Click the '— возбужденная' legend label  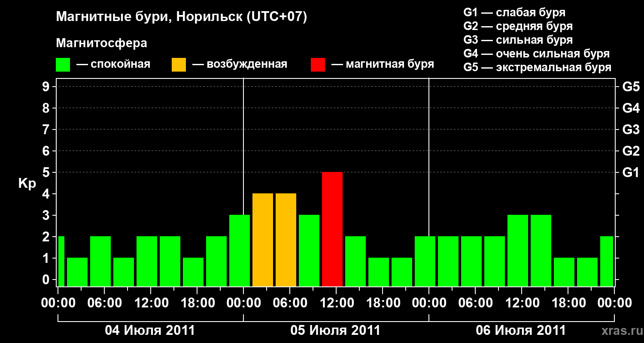coord(240,64)
